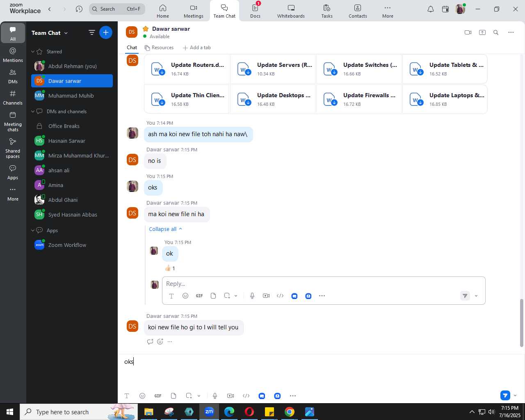The height and width of the screenshot is (420, 525).
Task: Go back with the left arrow
Action: tap(50, 9)
